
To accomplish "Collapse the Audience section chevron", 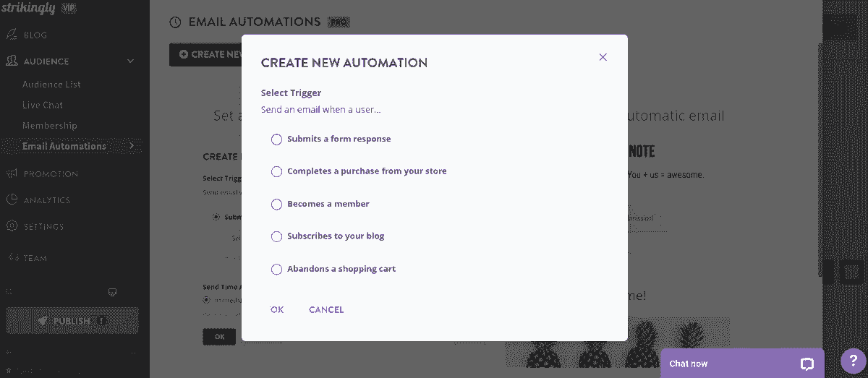I will 131,61.
